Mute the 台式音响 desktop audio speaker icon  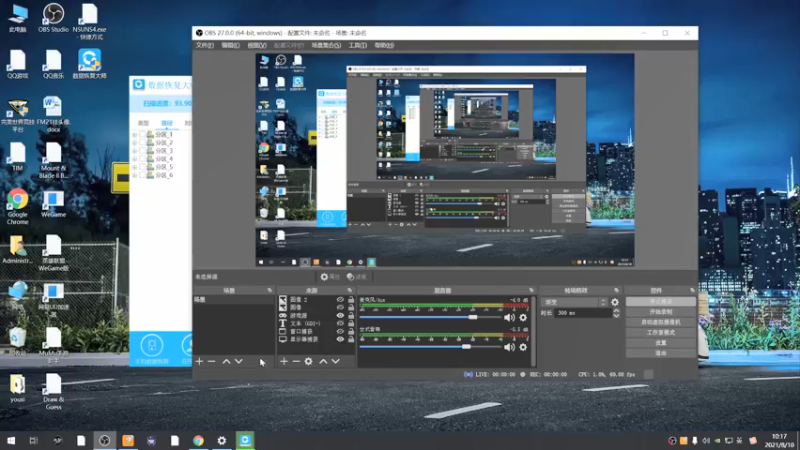[x=509, y=347]
